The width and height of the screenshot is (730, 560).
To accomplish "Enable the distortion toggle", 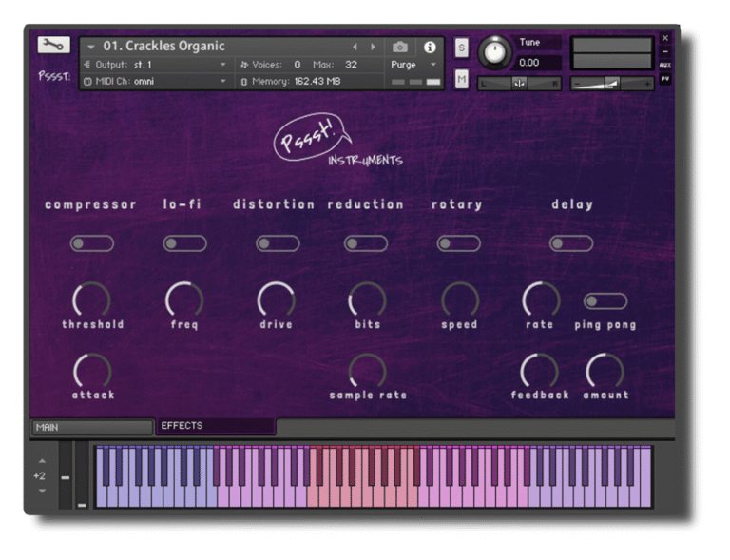I will point(278,243).
